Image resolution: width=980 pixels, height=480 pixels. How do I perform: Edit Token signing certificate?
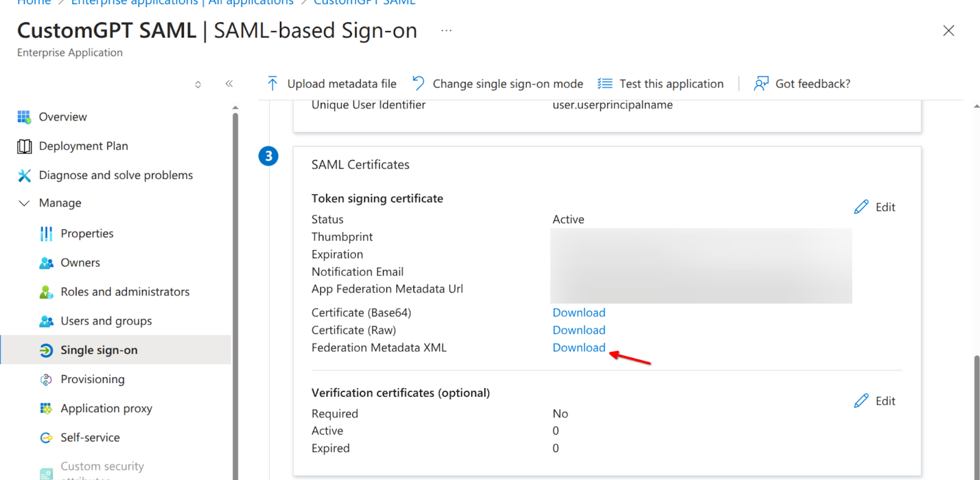875,207
